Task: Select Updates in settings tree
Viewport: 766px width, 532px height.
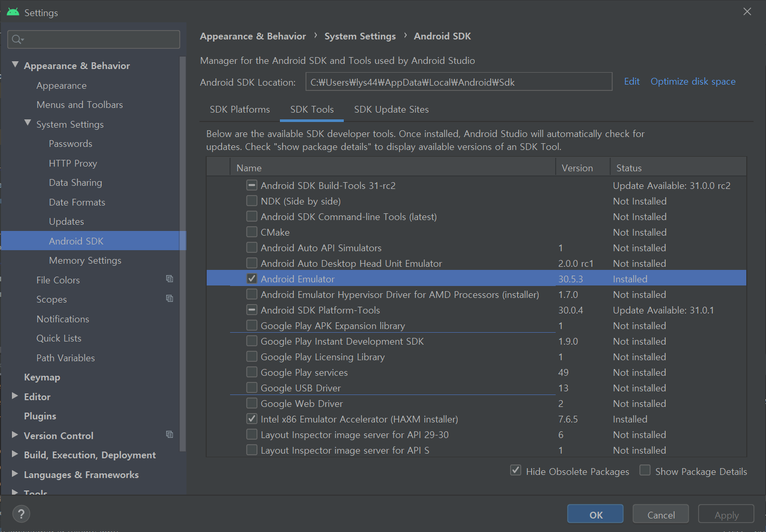Action: [66, 222]
